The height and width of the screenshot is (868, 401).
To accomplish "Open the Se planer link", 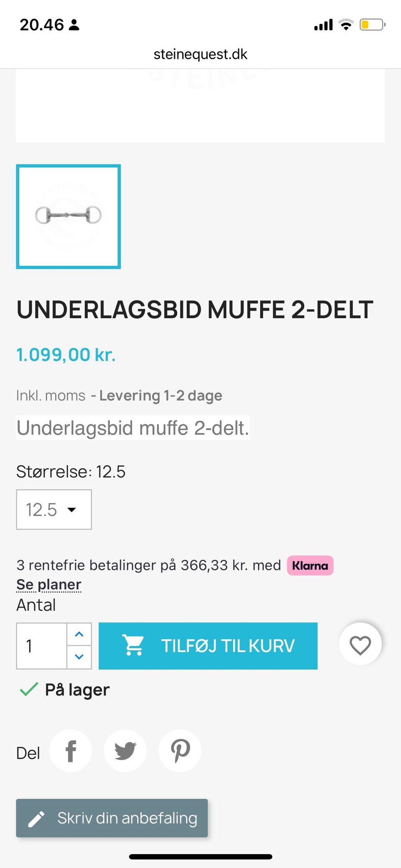I will pyautogui.click(x=49, y=585).
